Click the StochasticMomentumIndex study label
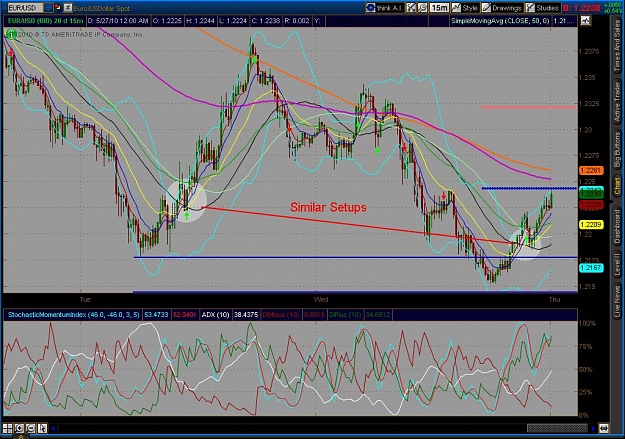Screen dimensions: 625x439 pyautogui.click(x=74, y=315)
